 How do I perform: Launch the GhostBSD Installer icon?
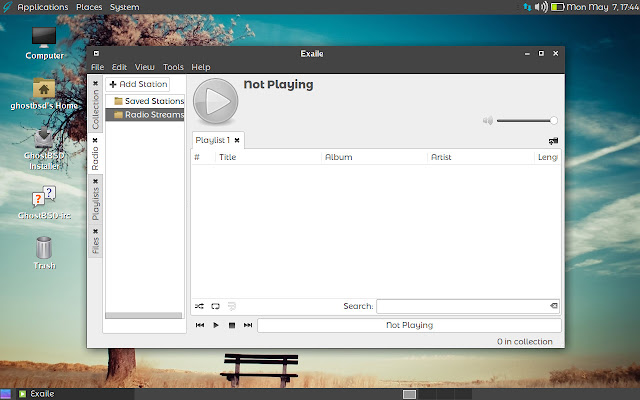tap(44, 148)
